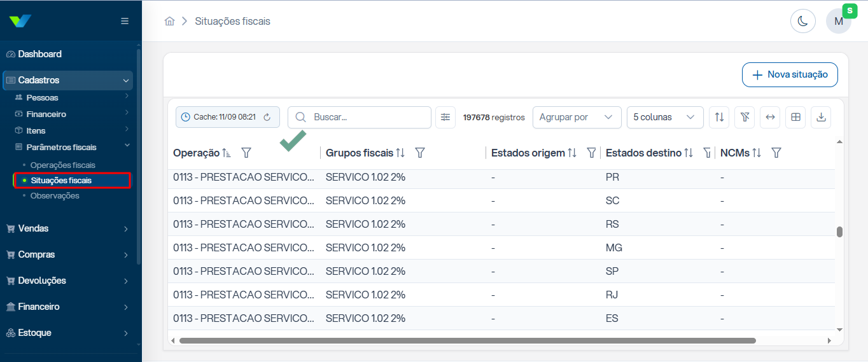Click toolbar sort arrows icon
Screen dimensions: 868x362
[719, 117]
